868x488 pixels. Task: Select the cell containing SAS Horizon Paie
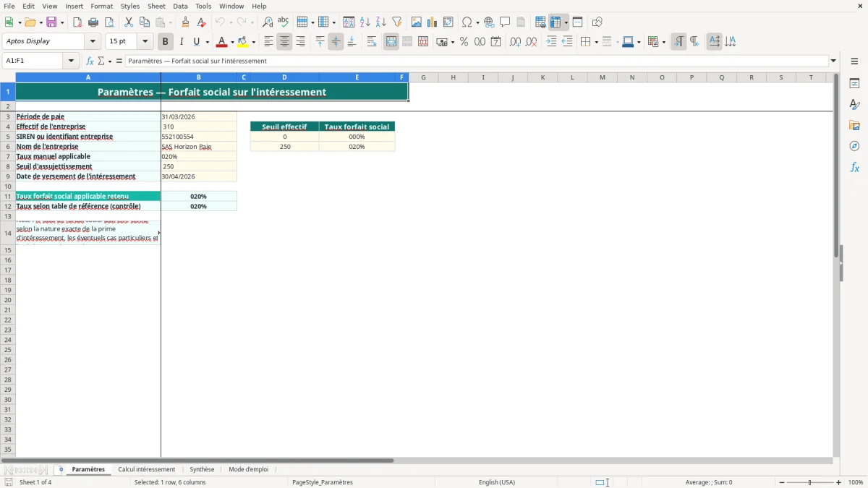coord(198,147)
